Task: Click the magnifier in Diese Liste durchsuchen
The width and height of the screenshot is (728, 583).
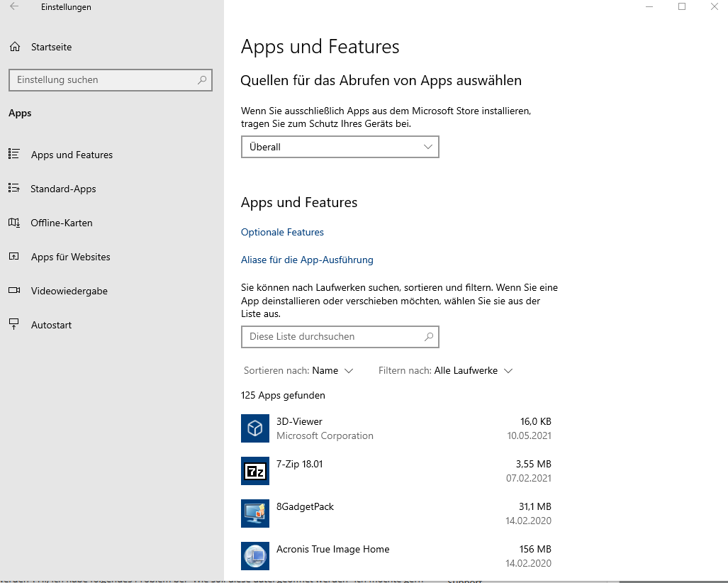Action: (x=429, y=337)
